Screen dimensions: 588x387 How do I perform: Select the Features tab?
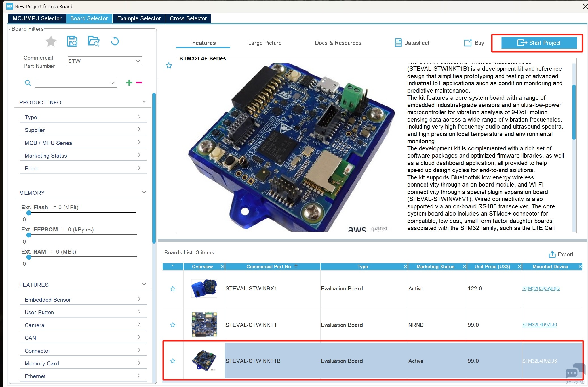point(204,43)
